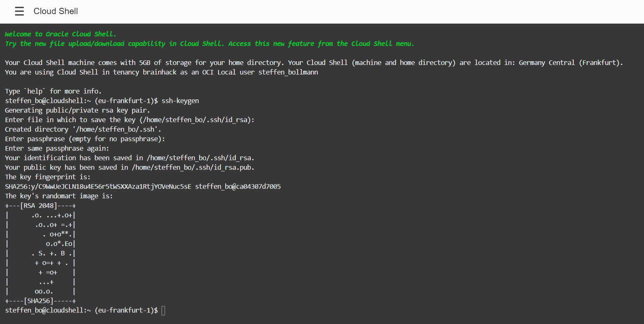Click the 'Germany Central (Frankfurt)' region text
Image resolution: width=644 pixels, height=324 pixels.
(571, 62)
